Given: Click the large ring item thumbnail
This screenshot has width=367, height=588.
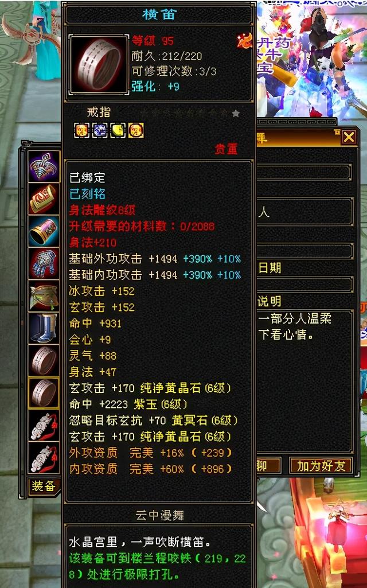Looking at the screenshot, I should coord(99,65).
